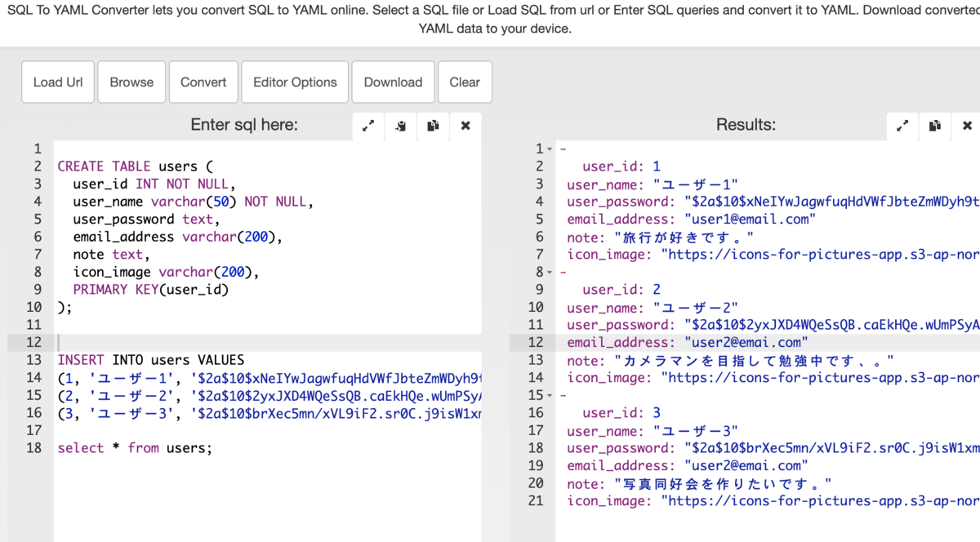Click result note "写真同好会を作りたいです。"

tap(699, 483)
